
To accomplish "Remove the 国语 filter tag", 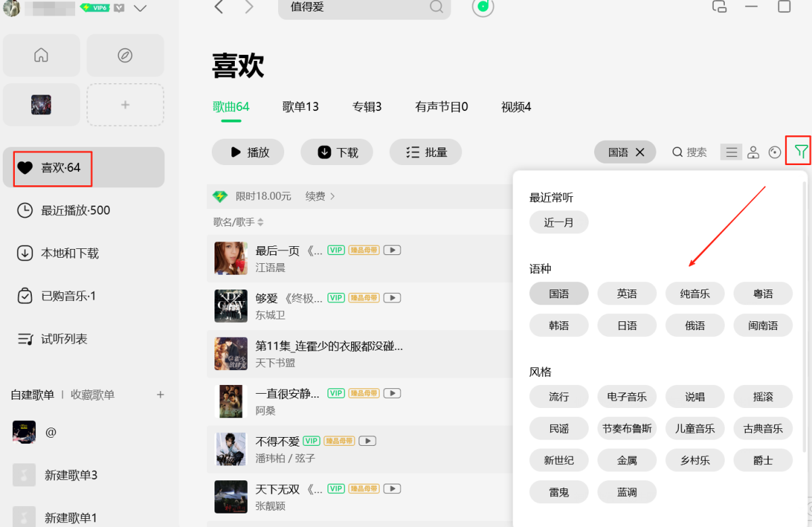I will tap(639, 152).
